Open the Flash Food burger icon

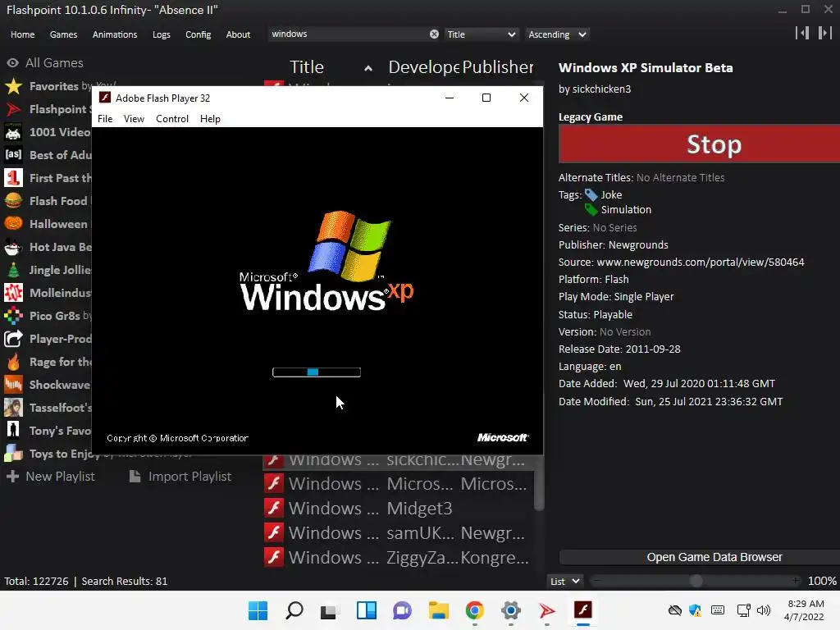click(13, 201)
